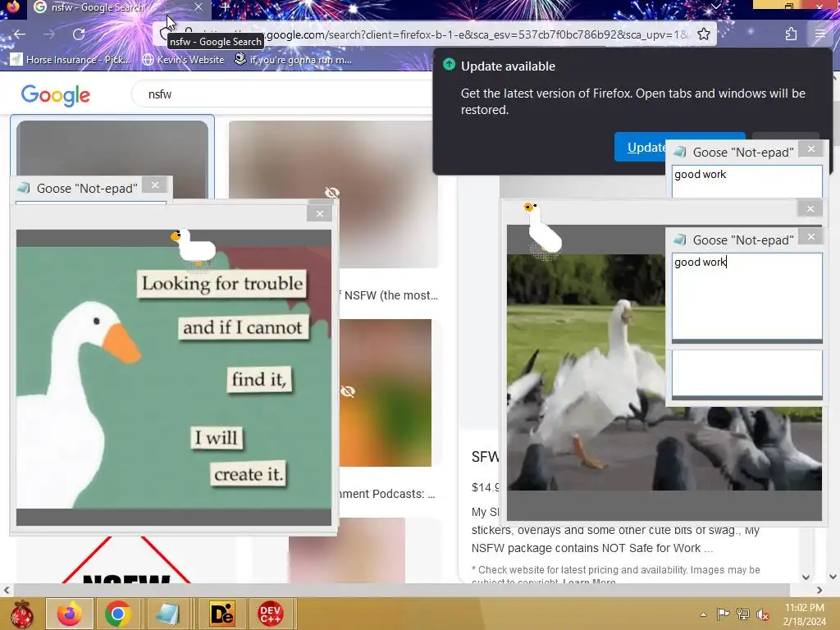Reload the page with the refresh icon
Image resolution: width=840 pixels, height=630 pixels.
79,34
